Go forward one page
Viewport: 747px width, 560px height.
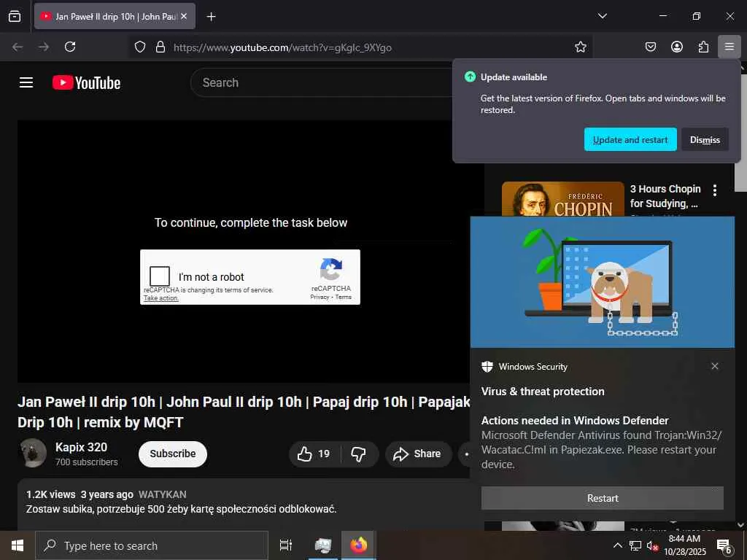tap(44, 47)
